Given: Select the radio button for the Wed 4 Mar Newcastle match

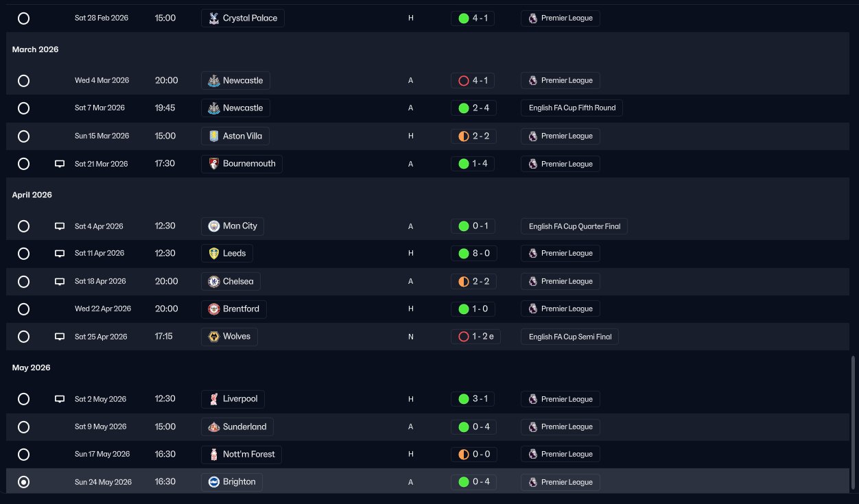Looking at the screenshot, I should (23, 81).
